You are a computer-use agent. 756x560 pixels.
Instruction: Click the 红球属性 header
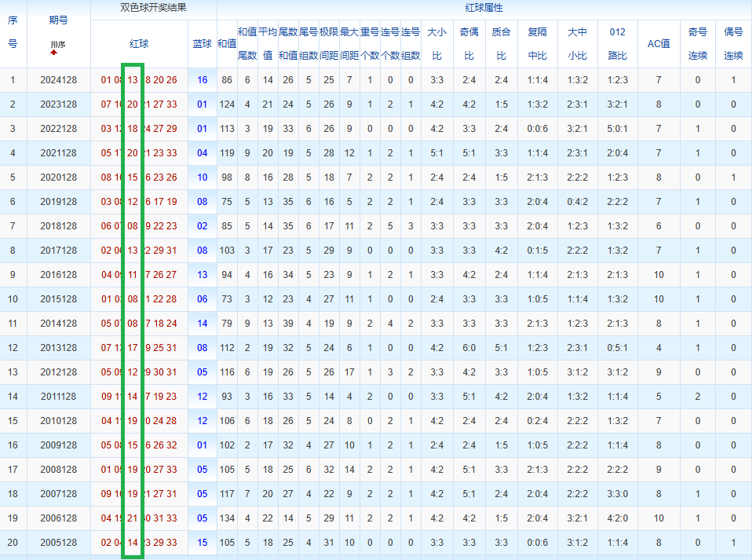(484, 8)
